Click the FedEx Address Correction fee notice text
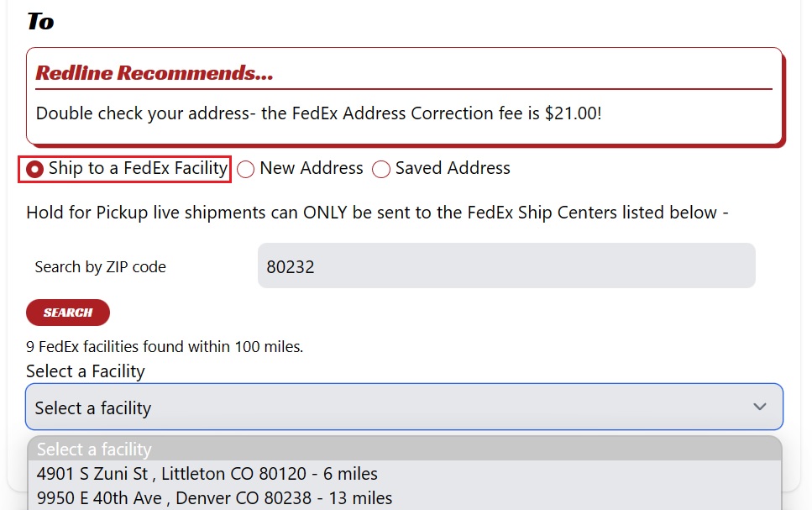Screen dimensions: 812x510 (318, 113)
